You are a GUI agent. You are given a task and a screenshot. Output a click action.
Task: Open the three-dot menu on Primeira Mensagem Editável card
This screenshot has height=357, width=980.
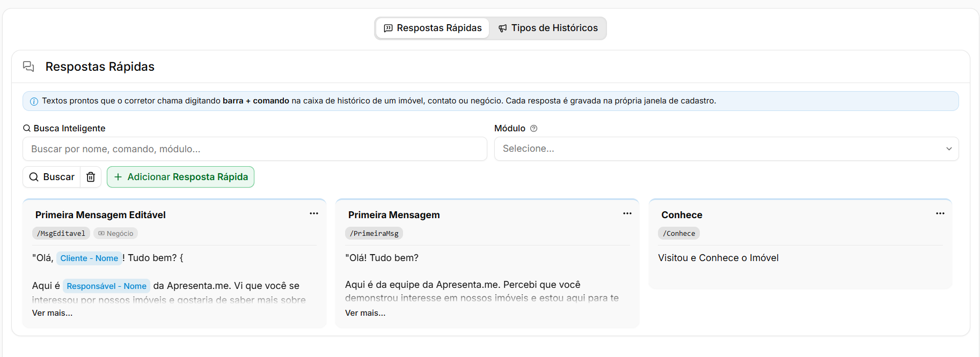coord(314,213)
